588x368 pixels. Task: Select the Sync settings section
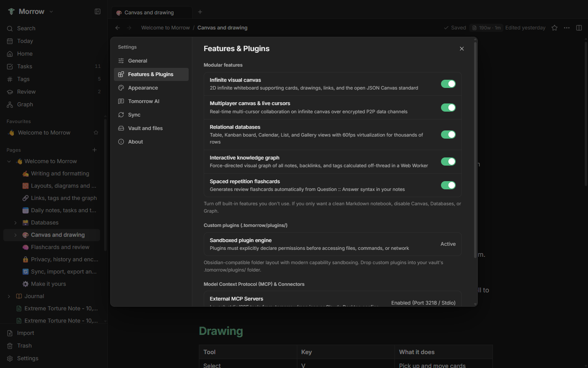[x=151, y=115]
